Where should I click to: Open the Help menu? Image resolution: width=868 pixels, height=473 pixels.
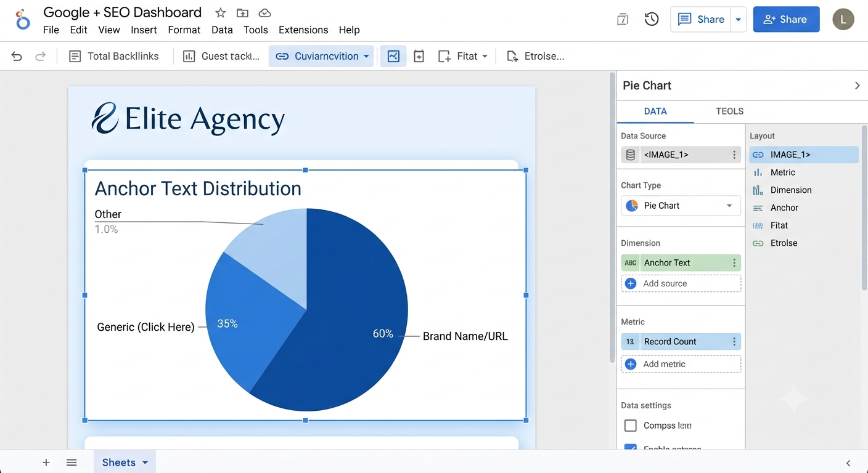point(349,30)
